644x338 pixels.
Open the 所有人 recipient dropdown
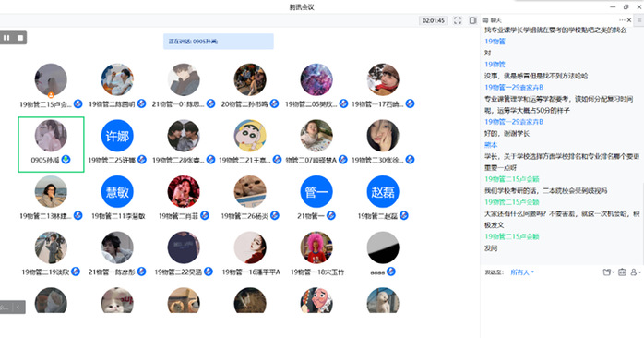(522, 272)
